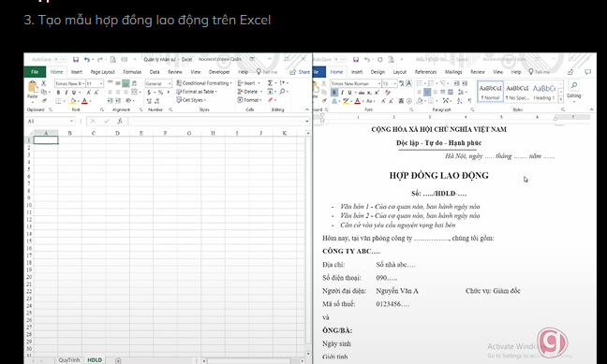Select the HDLD sheet tab
Image resolution: width=607 pixels, height=364 pixels.
pyautogui.click(x=95, y=360)
